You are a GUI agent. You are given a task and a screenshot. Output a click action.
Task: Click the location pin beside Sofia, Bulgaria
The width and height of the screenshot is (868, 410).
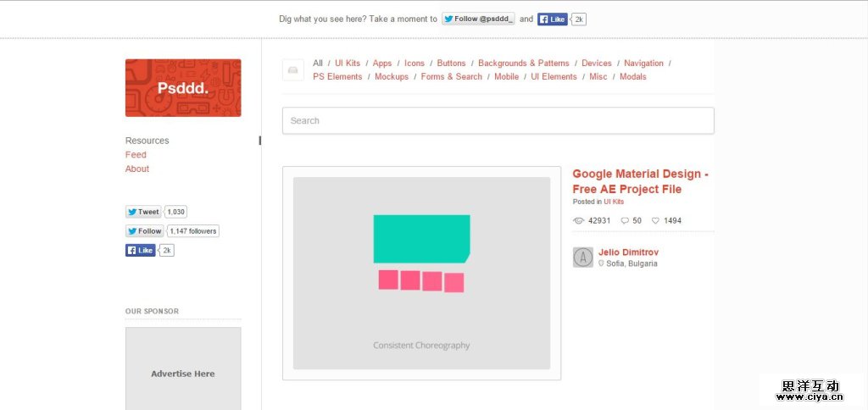pos(601,263)
